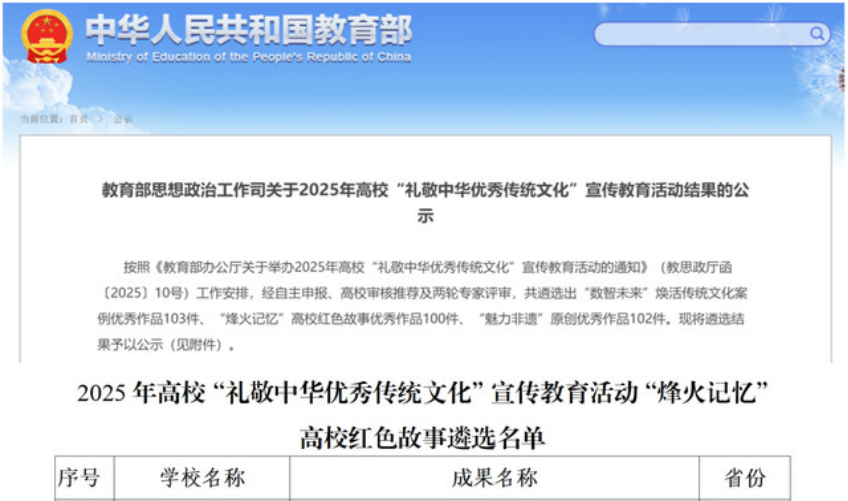Screen dimensions: 848x501
Task: Select the 省份 table column header
Action: [x=744, y=478]
